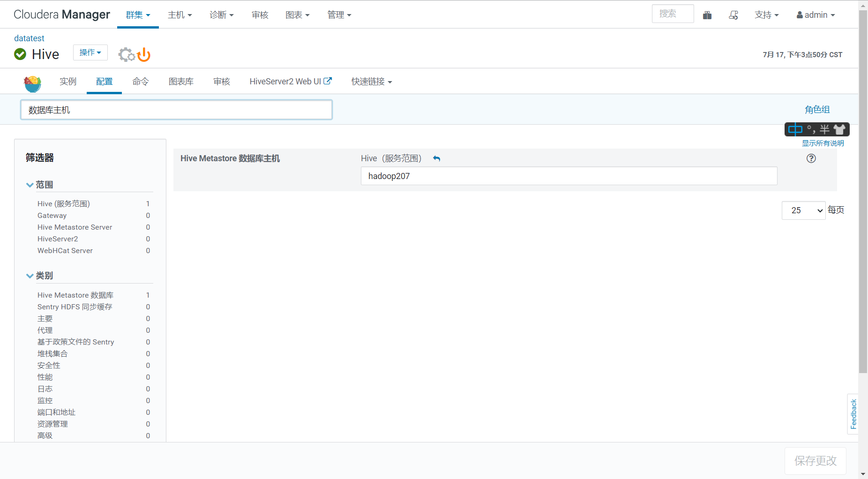Image resolution: width=868 pixels, height=479 pixels.
Task: Click the 保存更改 button
Action: 816,461
